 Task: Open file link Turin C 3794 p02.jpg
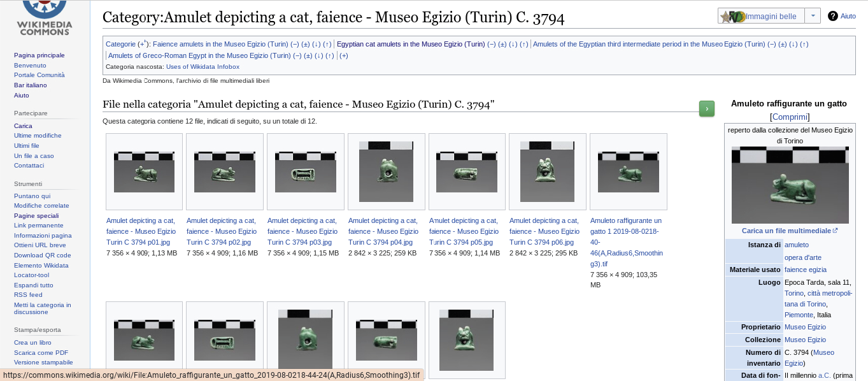[222, 231]
